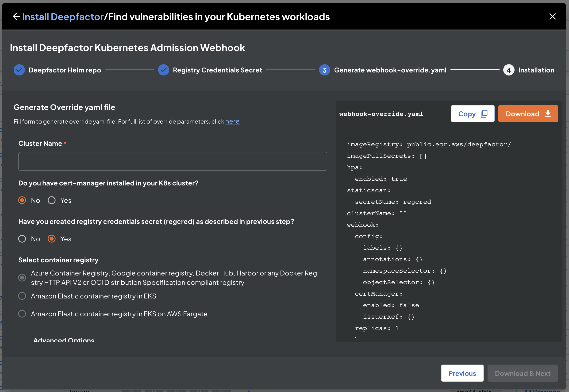The width and height of the screenshot is (569, 392).
Task: Open the Install Deepfactor breadcrumb link
Action: tap(63, 17)
